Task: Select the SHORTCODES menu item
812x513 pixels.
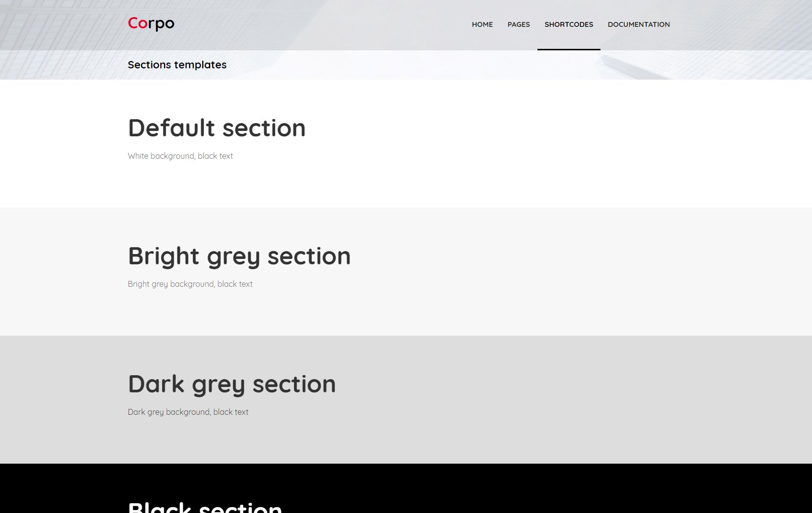Action: pyautogui.click(x=569, y=24)
